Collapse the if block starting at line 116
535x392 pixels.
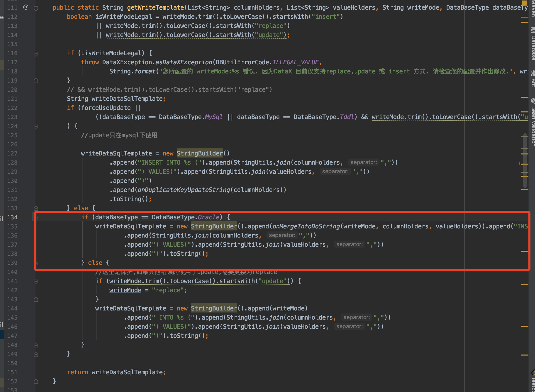tap(36, 53)
